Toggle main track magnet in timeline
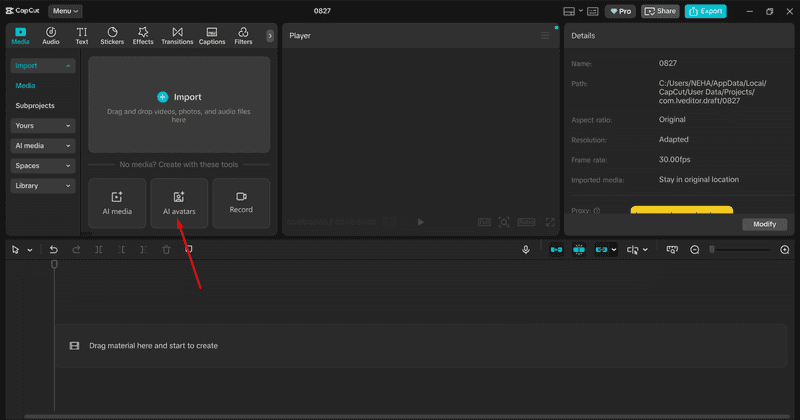Image resolution: width=800 pixels, height=420 pixels. pos(556,250)
